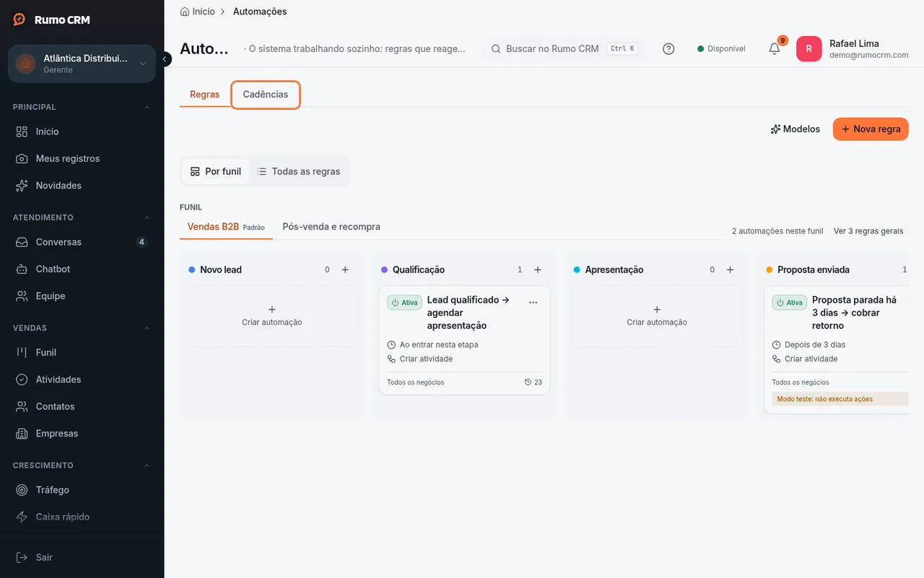Click the Rafael Lima avatar
Image resolution: width=924 pixels, height=578 pixels.
pyautogui.click(x=808, y=49)
